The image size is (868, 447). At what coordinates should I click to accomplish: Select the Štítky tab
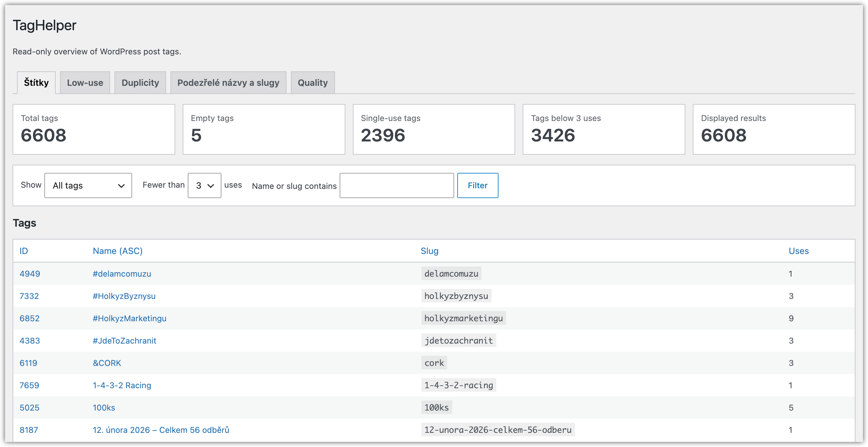(36, 83)
